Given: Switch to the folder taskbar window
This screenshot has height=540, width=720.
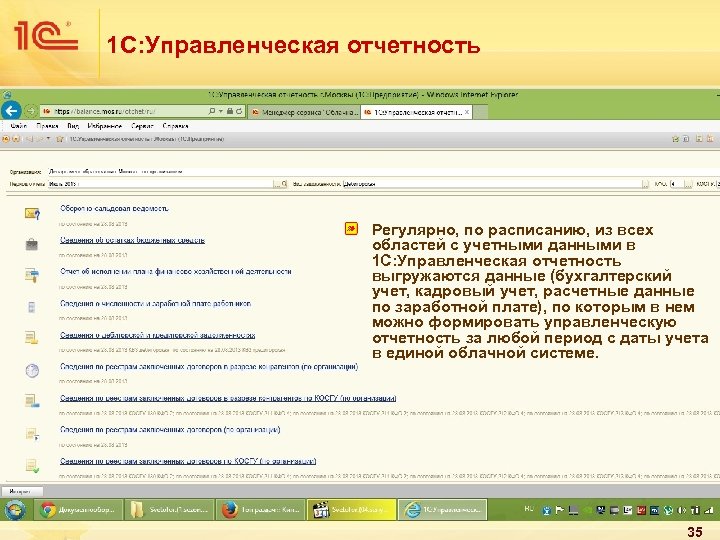Looking at the screenshot, I should click(169, 510).
